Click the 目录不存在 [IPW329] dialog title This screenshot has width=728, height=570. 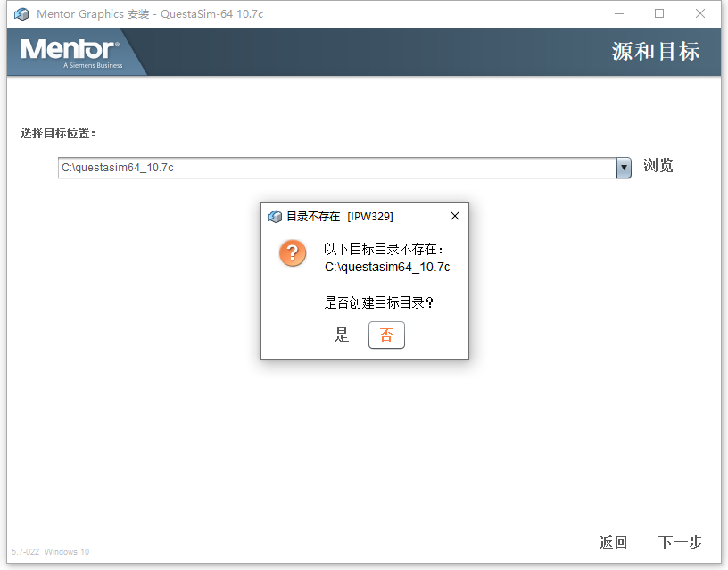[340, 216]
